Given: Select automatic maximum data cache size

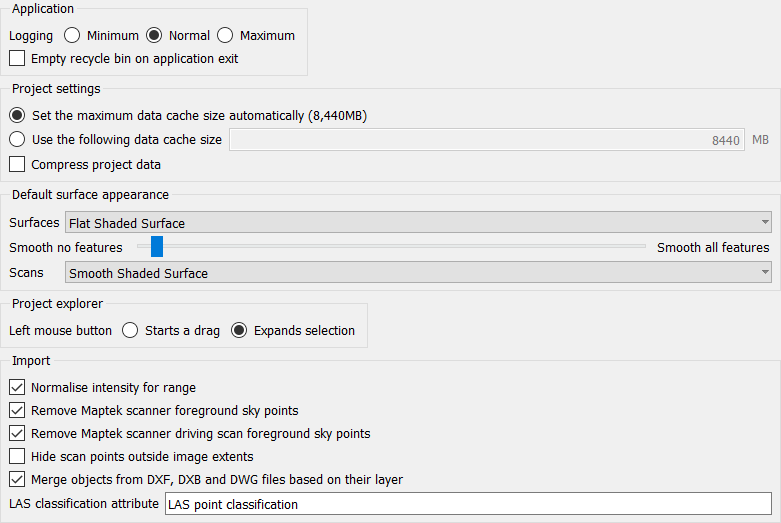Looking at the screenshot, I should click(x=17, y=115).
